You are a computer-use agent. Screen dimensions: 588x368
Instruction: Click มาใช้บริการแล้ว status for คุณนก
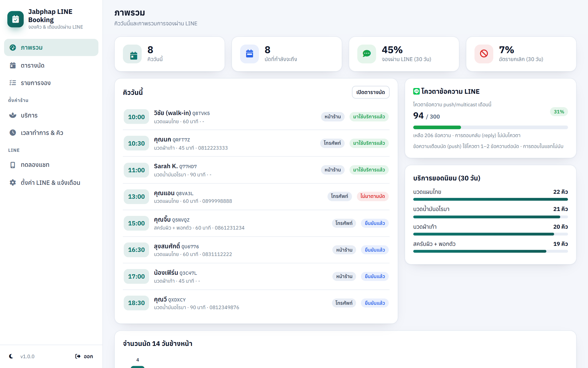tap(369, 143)
